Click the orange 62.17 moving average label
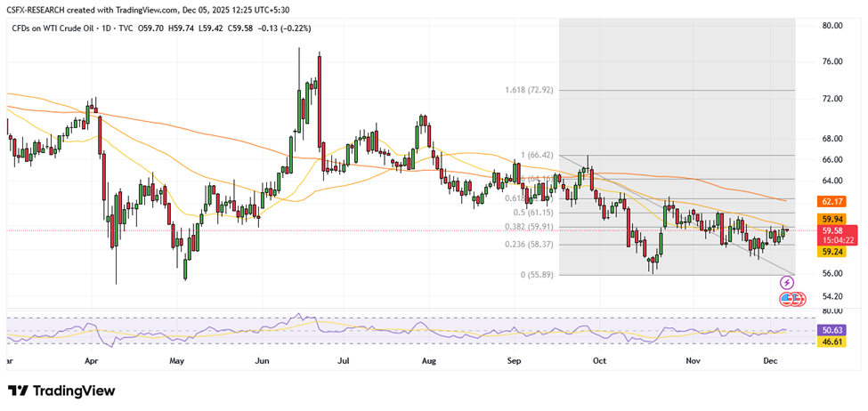 [831, 202]
